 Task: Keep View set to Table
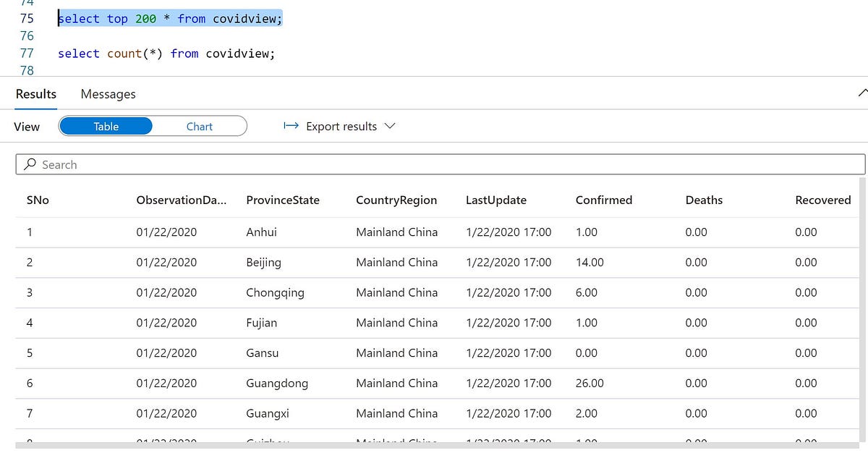tap(106, 126)
